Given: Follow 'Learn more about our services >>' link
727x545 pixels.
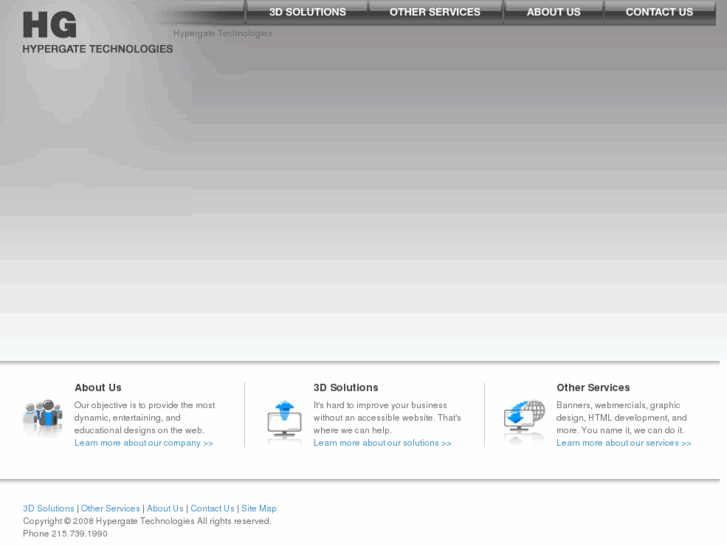Looking at the screenshot, I should 624,443.
